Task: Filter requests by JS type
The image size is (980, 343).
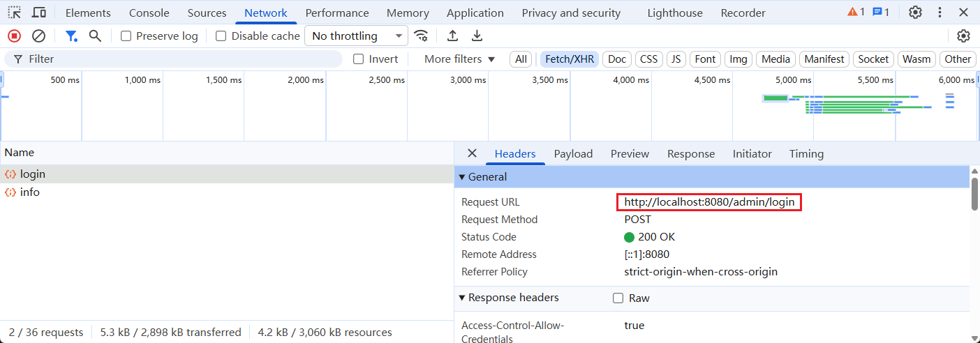Action: point(676,59)
